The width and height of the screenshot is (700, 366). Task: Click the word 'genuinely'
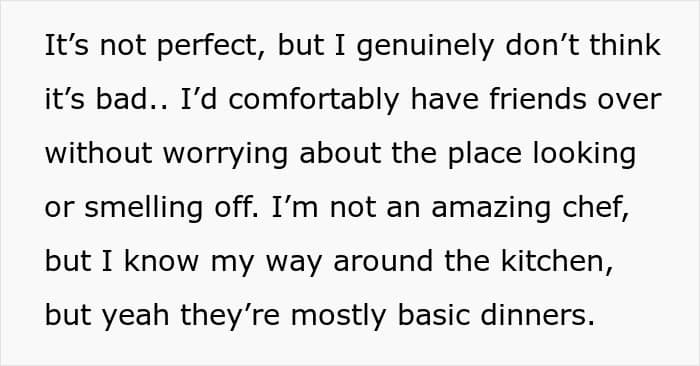425,48
